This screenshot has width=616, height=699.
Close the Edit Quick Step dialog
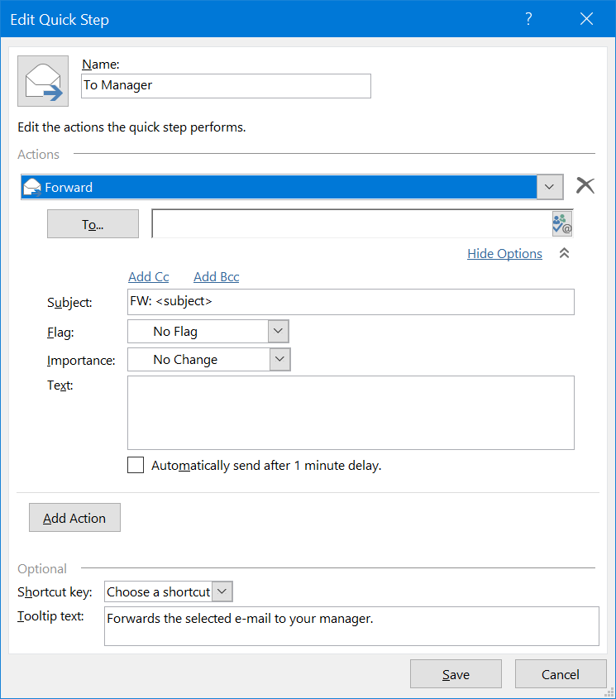pos(586,19)
